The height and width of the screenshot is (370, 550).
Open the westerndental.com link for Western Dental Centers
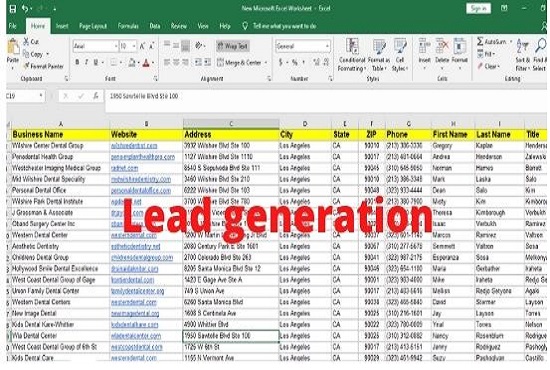point(134,302)
